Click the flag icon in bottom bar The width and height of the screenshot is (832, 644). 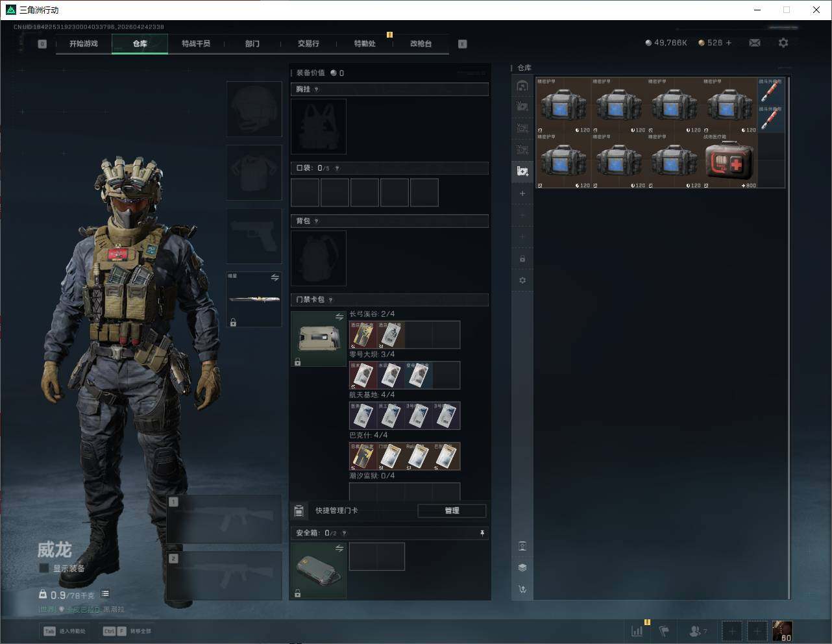664,631
